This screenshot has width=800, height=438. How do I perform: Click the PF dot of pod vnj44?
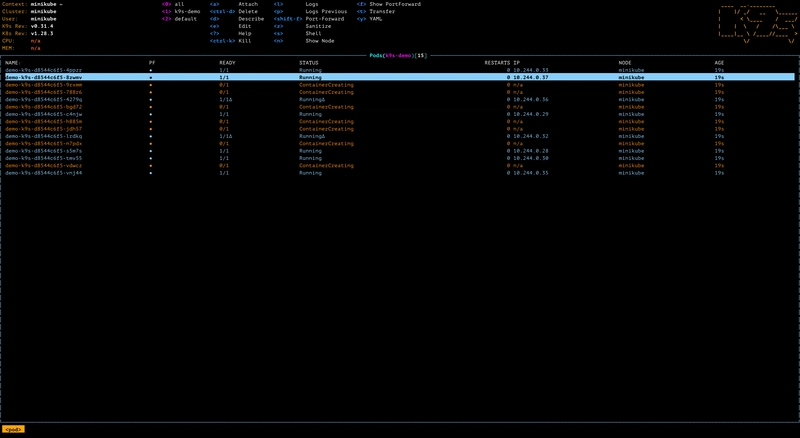pyautogui.click(x=151, y=173)
